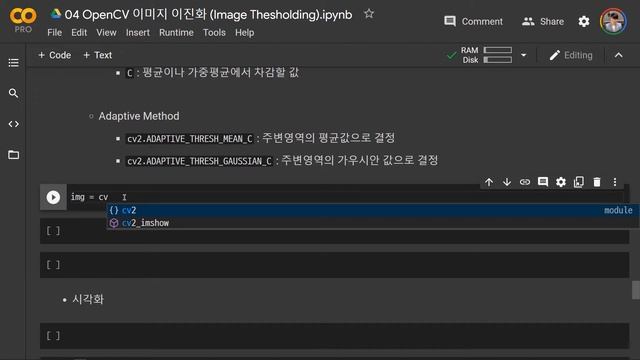
Task: Click the notebook title text
Action: click(x=208, y=15)
